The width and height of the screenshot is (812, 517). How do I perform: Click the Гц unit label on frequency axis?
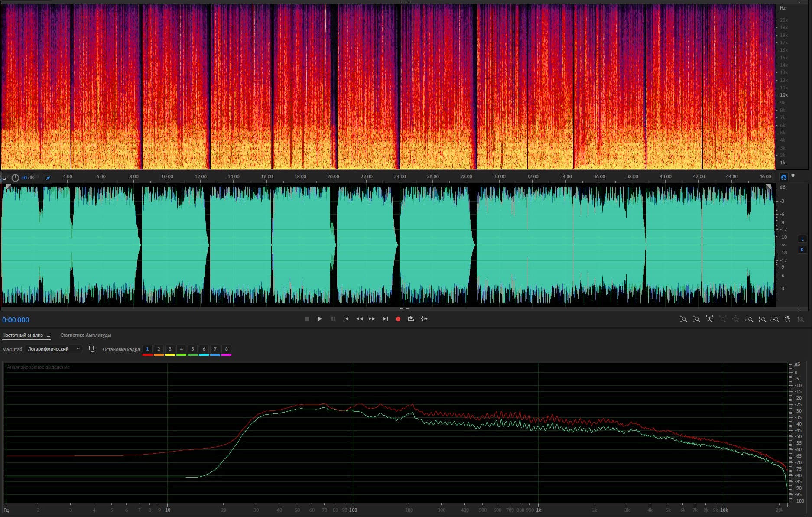[x=6, y=510]
